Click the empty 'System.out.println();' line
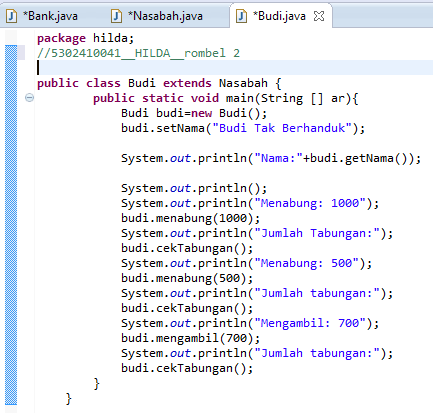Screen dimensions: 433x413 click(194, 188)
